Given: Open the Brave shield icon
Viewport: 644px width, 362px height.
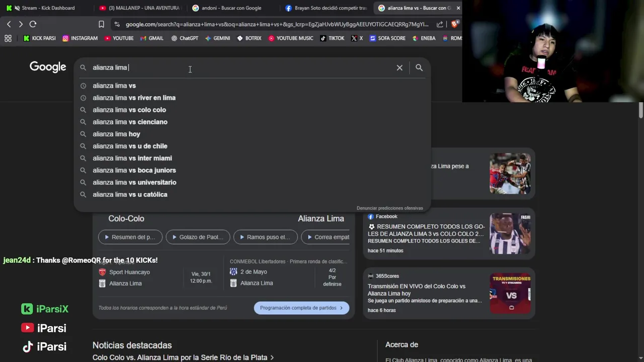Looking at the screenshot, I should pos(455,24).
